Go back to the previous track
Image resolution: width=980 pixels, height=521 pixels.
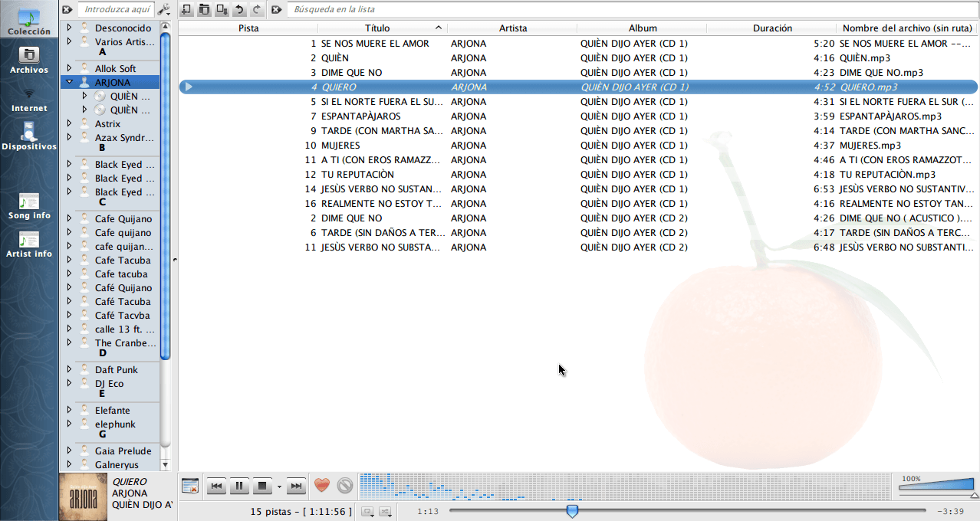coord(216,486)
